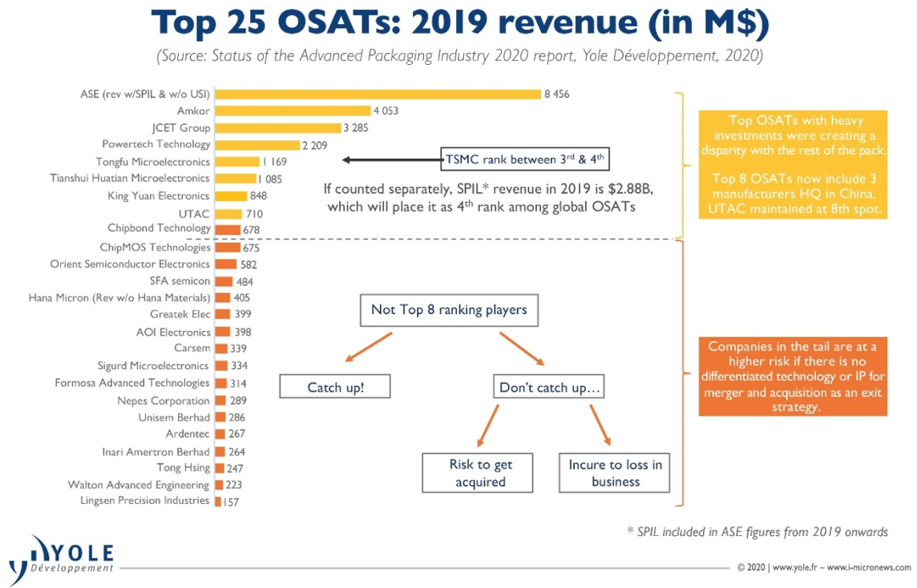
Task: Select the Walton Advanced Engineering label
Action: coord(138,485)
